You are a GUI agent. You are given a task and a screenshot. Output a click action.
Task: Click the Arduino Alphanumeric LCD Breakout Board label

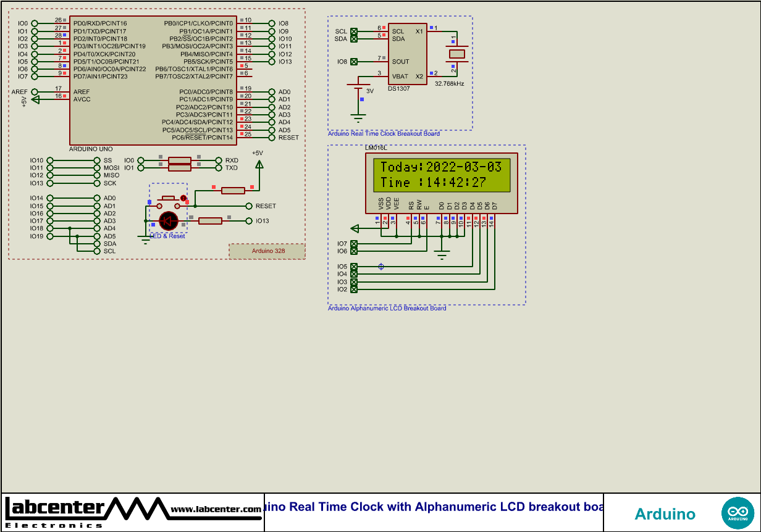[x=387, y=307]
